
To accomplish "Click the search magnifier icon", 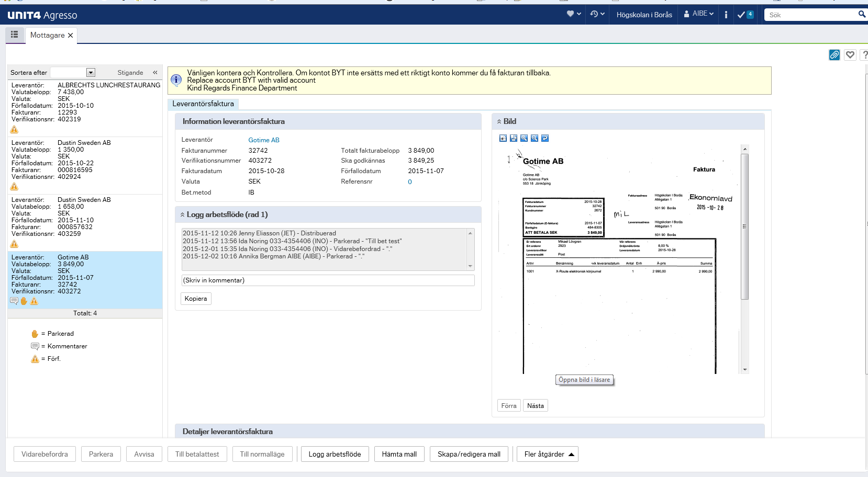I will pyautogui.click(x=862, y=14).
